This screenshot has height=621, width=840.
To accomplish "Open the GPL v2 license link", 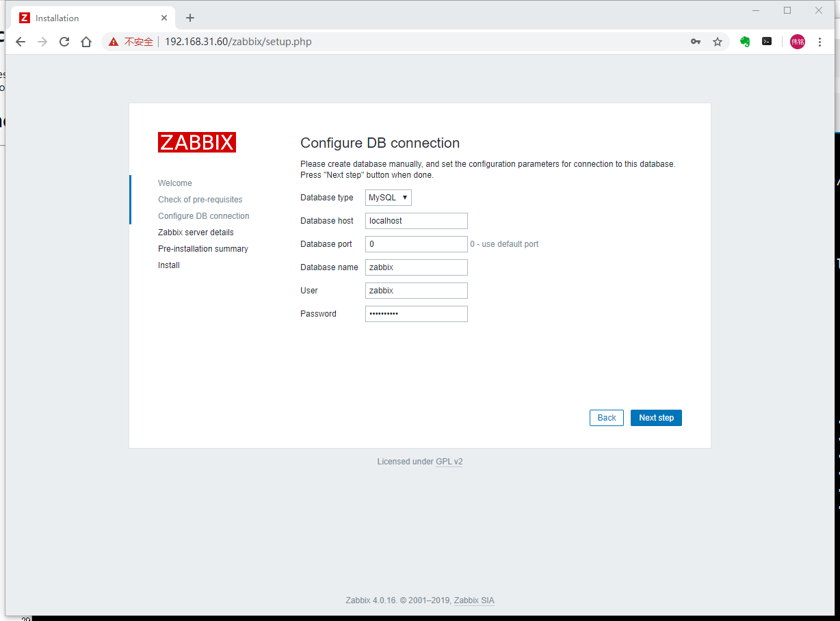I will (x=449, y=462).
